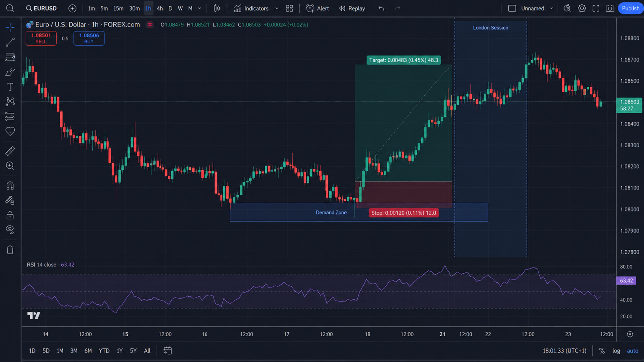644x362 pixels.
Task: Open the candlestick chart type selector
Action: point(217,8)
